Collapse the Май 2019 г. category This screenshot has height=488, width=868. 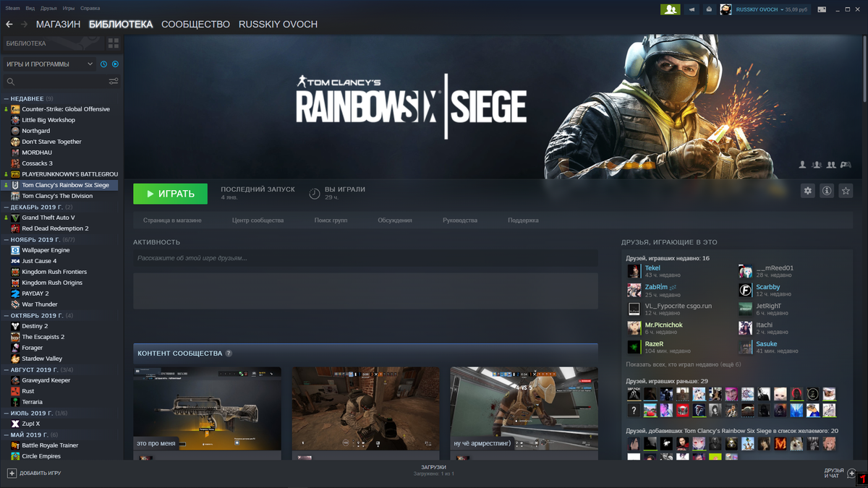pos(6,435)
